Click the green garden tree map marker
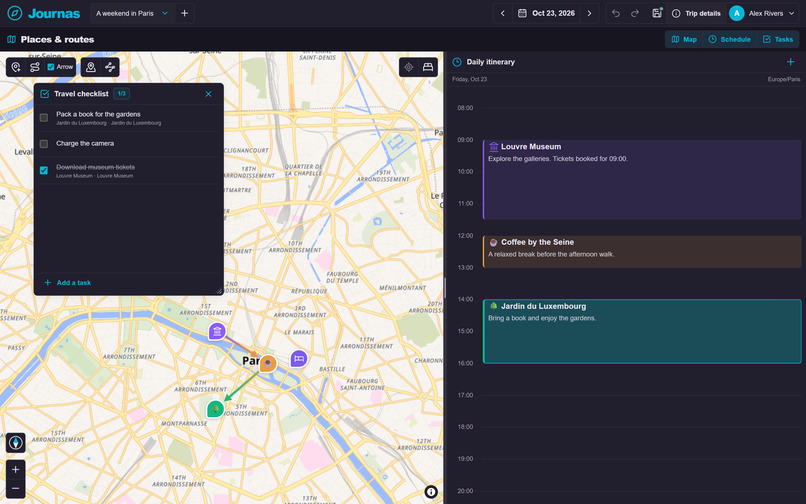This screenshot has width=806, height=504. [215, 409]
